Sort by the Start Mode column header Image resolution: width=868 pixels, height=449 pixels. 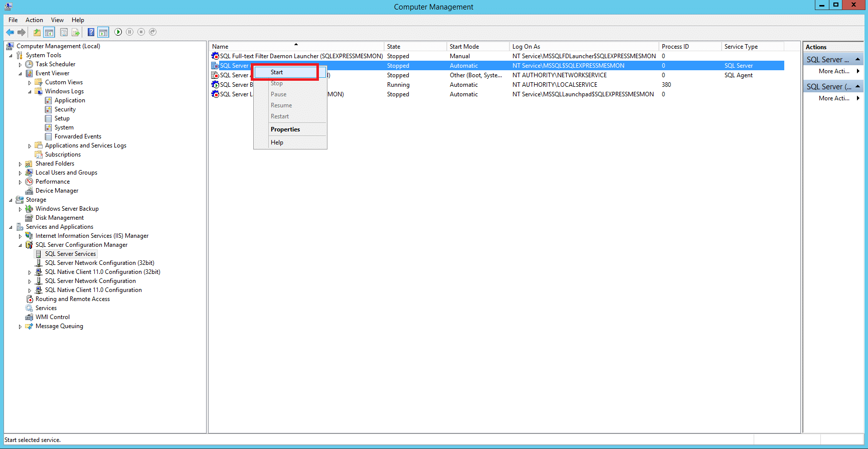478,47
